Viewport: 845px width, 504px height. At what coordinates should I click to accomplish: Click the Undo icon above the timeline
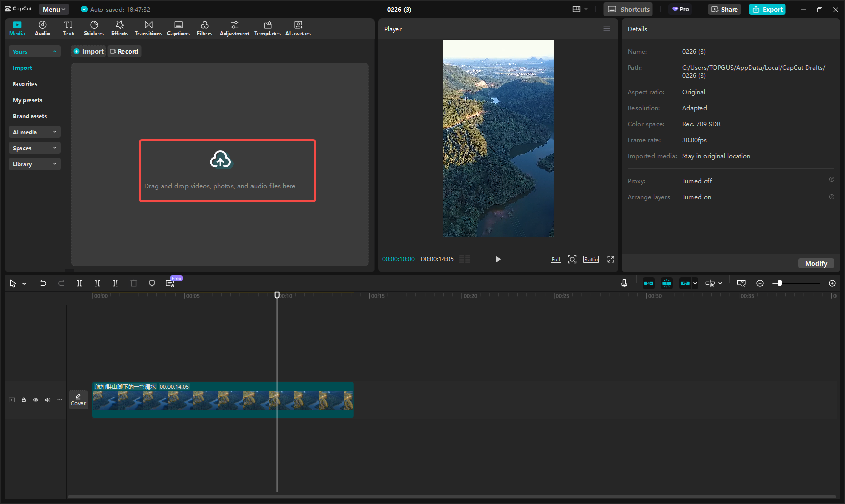point(43,283)
